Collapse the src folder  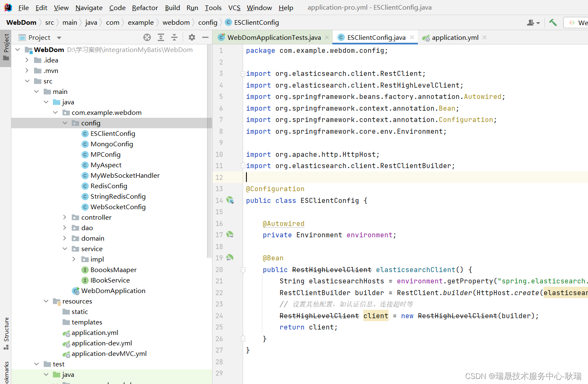[27, 81]
